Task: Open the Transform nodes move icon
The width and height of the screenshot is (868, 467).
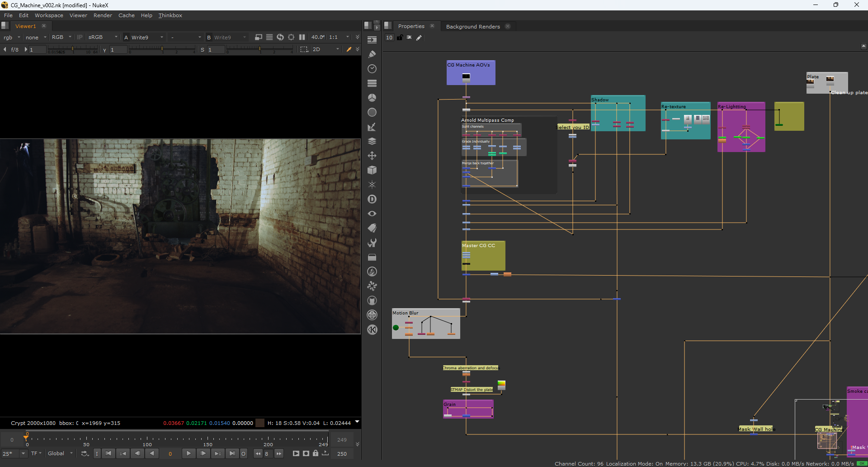Action: pyautogui.click(x=372, y=156)
